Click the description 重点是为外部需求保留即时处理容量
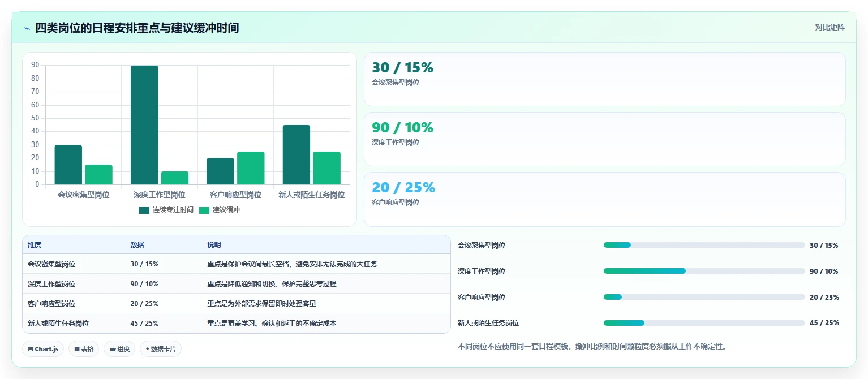The image size is (868, 379). click(x=261, y=304)
